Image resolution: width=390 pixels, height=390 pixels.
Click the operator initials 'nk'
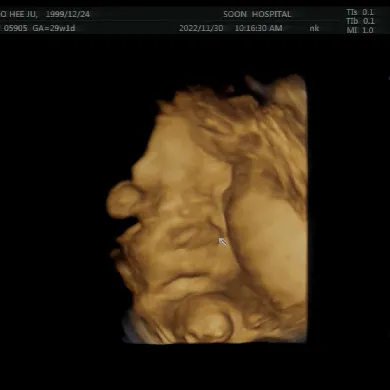tap(314, 28)
